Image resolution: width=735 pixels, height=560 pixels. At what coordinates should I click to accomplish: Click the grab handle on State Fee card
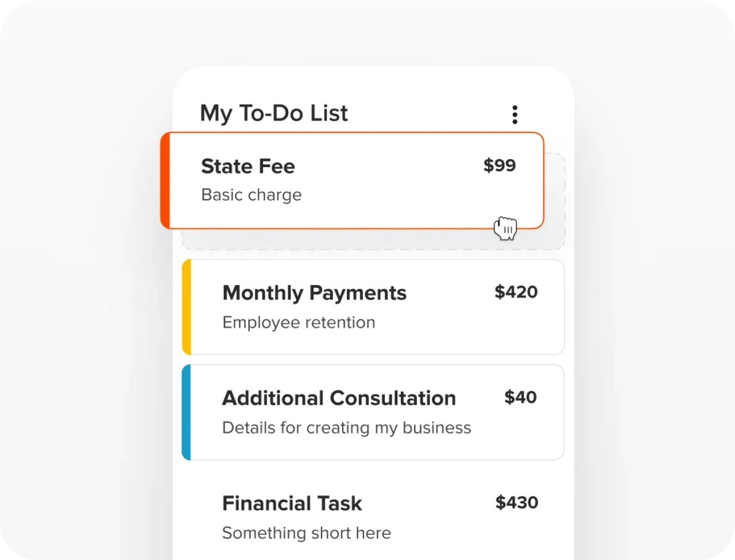(505, 228)
